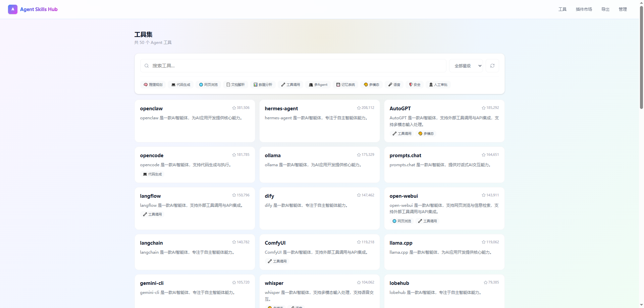Toggle the 网页浏览 filter chip
This screenshot has width=644, height=308.
click(208, 85)
